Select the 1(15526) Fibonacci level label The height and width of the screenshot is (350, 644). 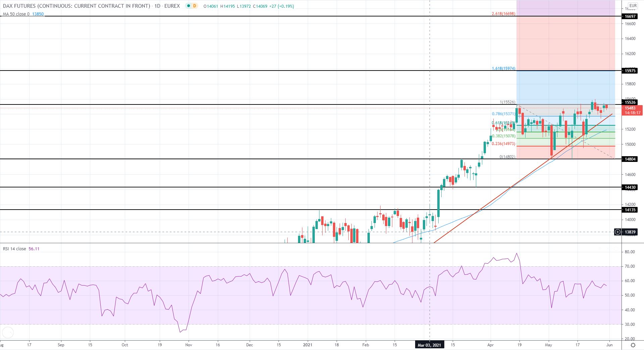pyautogui.click(x=507, y=102)
